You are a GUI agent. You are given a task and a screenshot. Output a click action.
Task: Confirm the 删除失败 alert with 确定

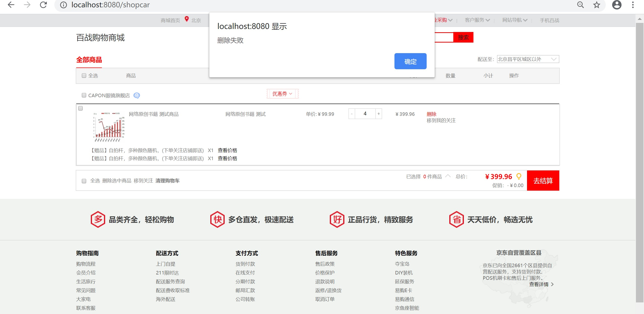410,61
